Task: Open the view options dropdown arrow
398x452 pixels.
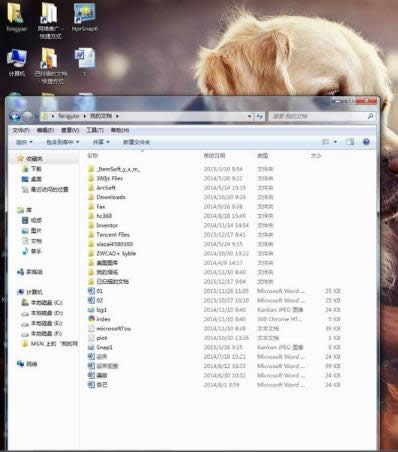Action: 335,142
